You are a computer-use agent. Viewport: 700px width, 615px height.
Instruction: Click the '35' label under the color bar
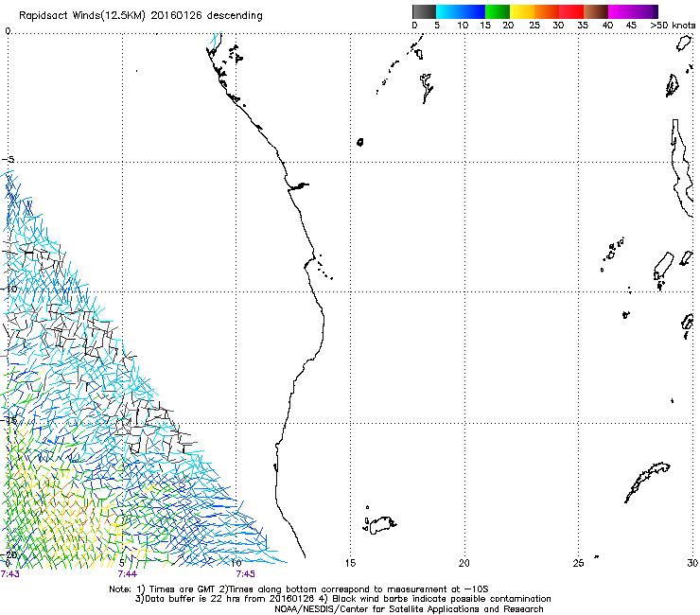[583, 26]
